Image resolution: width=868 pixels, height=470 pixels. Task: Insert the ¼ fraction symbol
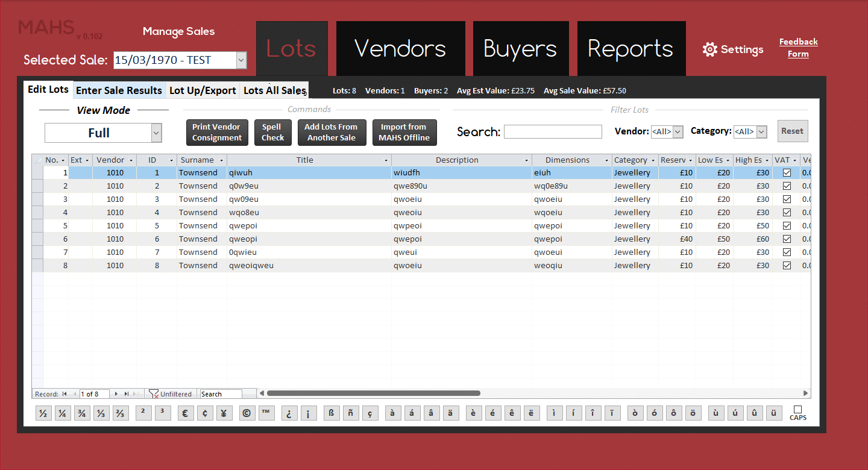point(63,413)
